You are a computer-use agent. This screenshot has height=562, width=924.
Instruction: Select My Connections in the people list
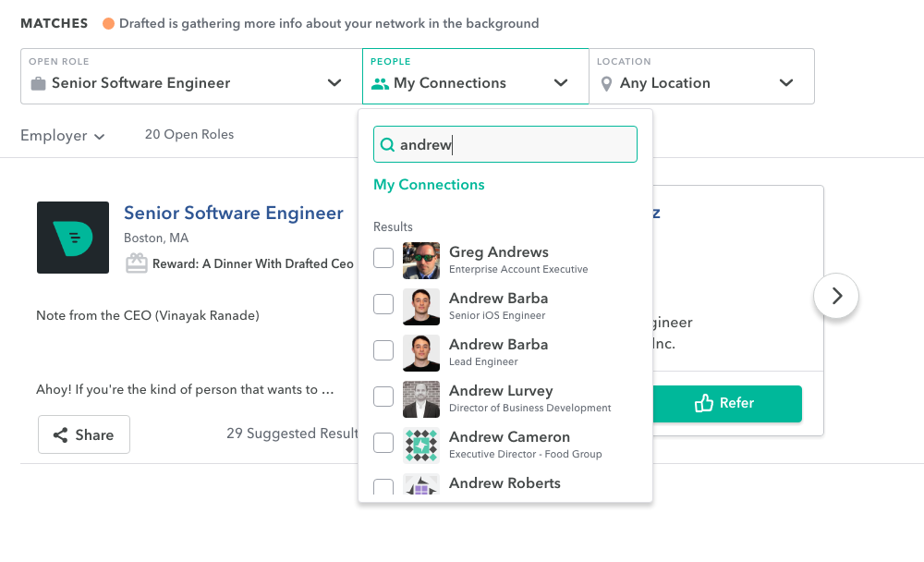429,185
